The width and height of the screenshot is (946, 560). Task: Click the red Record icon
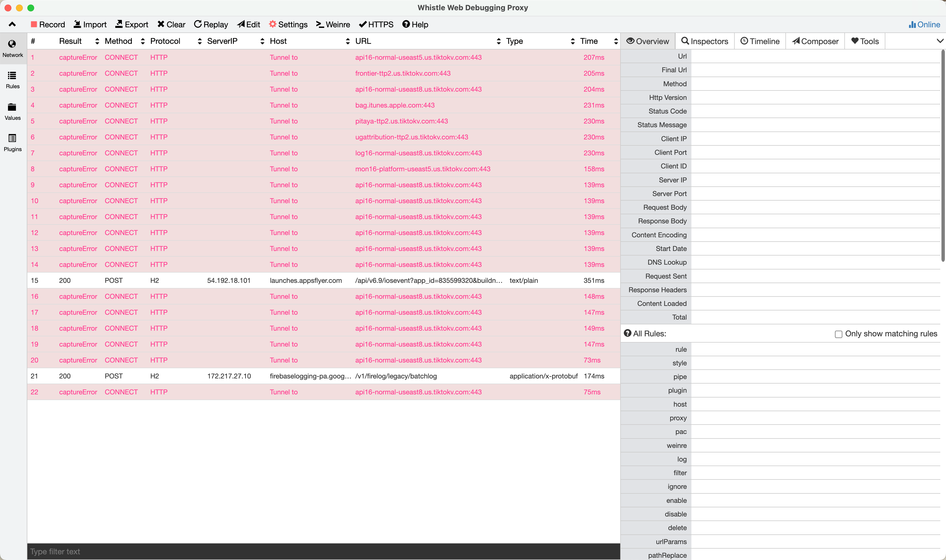[34, 24]
